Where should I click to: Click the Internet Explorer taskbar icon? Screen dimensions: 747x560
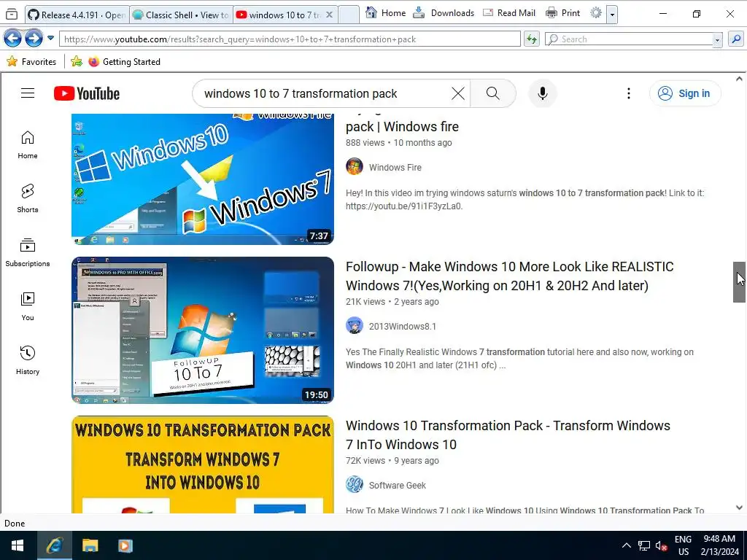tap(54, 545)
